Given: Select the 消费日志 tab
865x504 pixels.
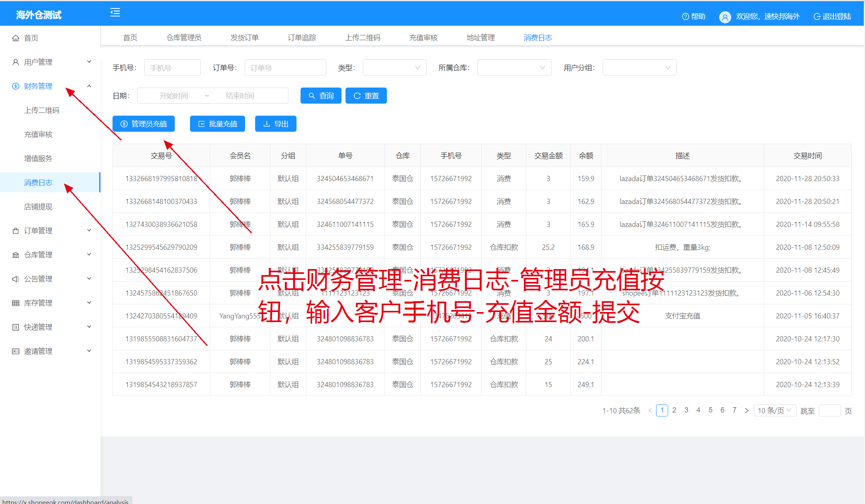Looking at the screenshot, I should [538, 37].
